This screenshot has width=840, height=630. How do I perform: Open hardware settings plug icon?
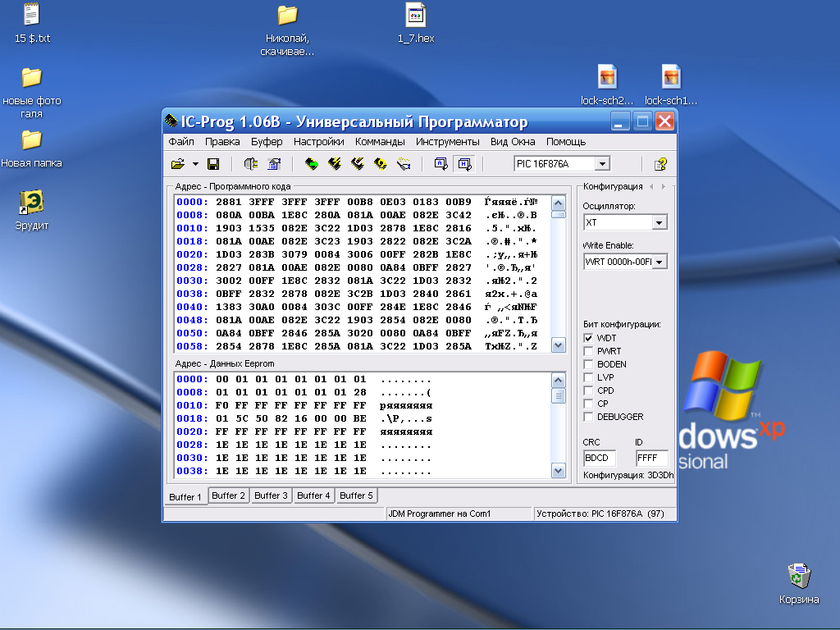tap(251, 164)
